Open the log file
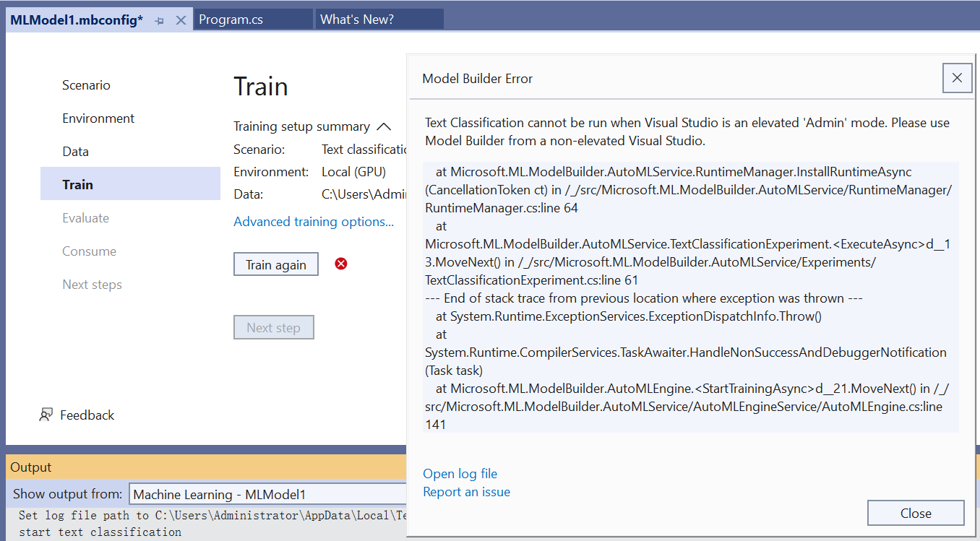 tap(460, 473)
